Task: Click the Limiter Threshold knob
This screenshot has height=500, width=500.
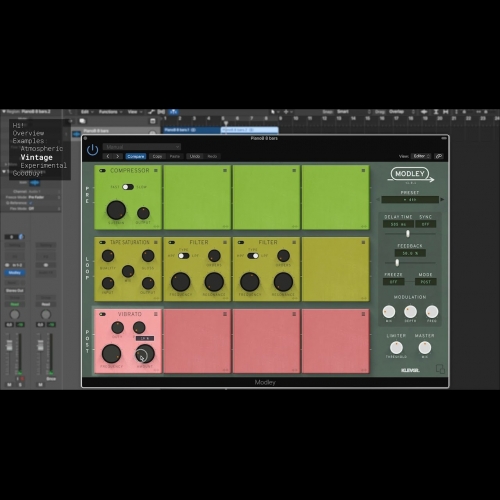Action: coord(396,348)
